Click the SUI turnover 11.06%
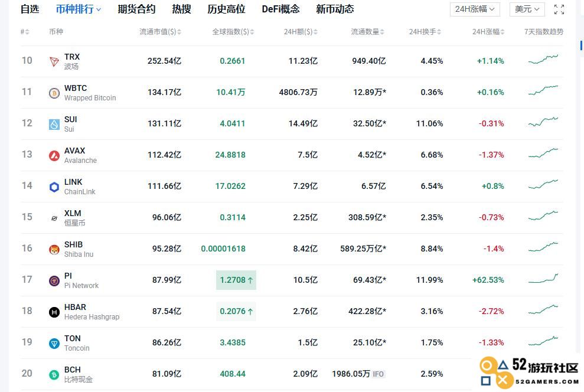 coord(429,123)
